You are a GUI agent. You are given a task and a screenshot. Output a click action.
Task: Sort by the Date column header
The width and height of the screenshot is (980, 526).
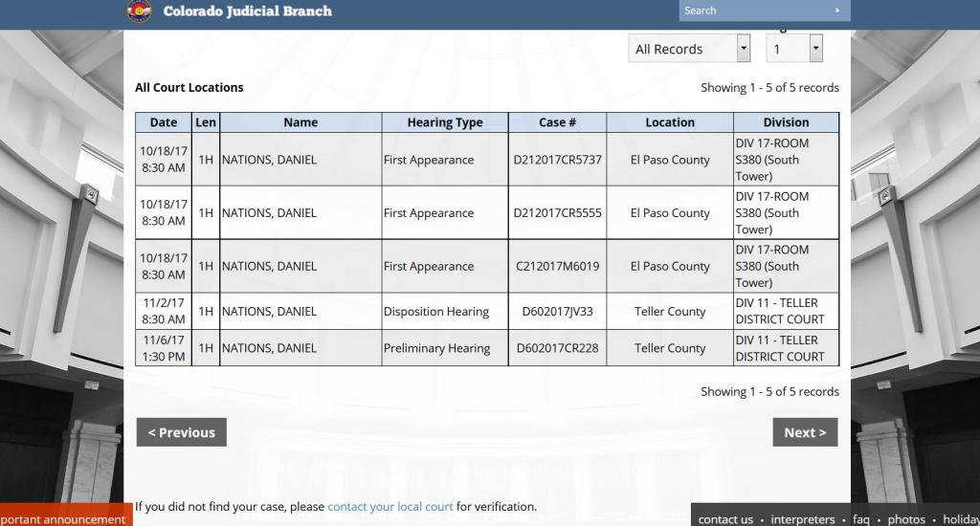pos(164,122)
